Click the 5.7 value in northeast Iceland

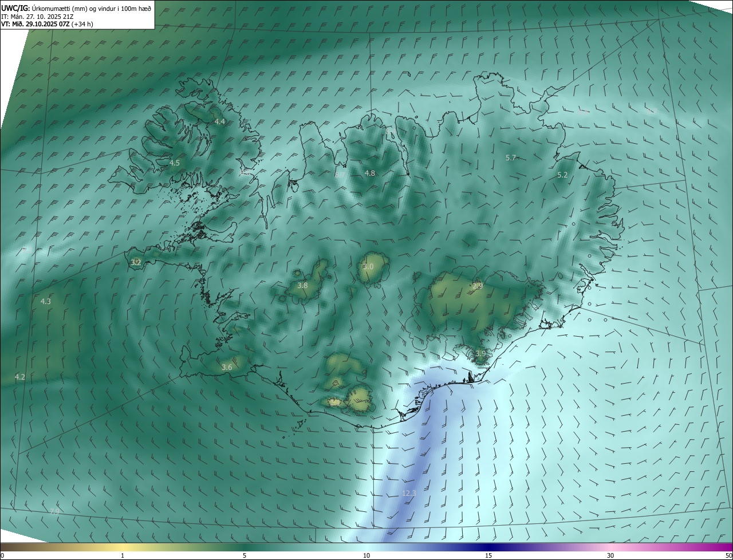tap(511, 157)
